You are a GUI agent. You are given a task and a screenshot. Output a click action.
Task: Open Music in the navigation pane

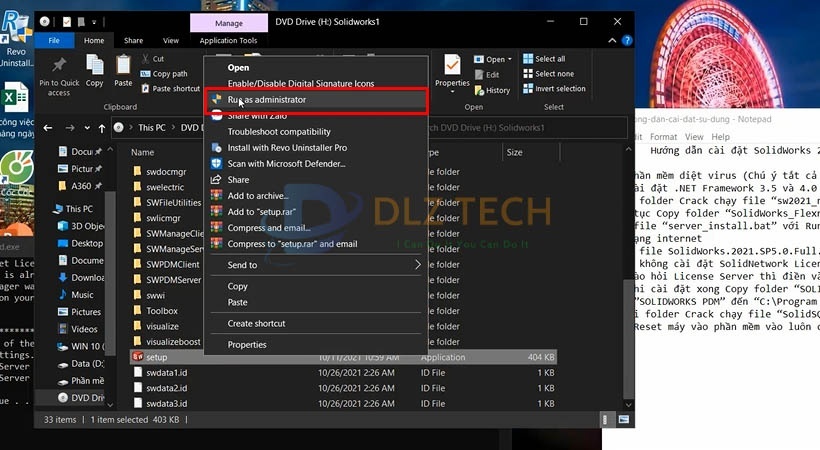pos(77,295)
